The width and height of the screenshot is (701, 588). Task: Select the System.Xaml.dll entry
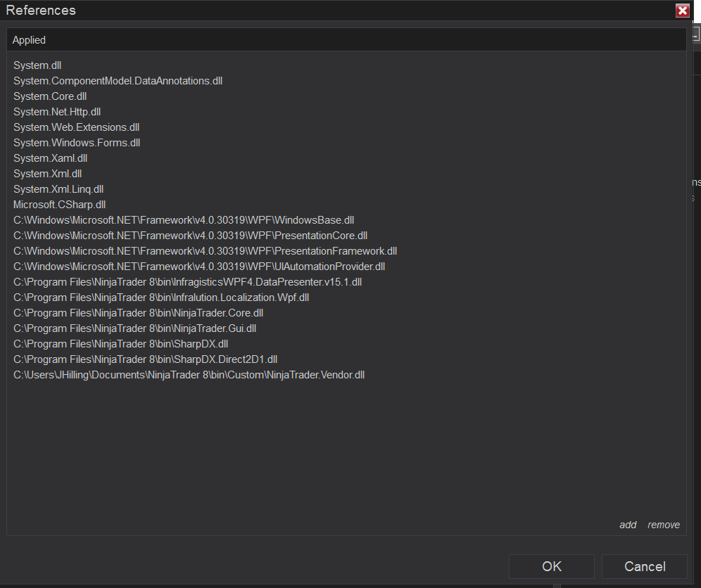coord(50,158)
